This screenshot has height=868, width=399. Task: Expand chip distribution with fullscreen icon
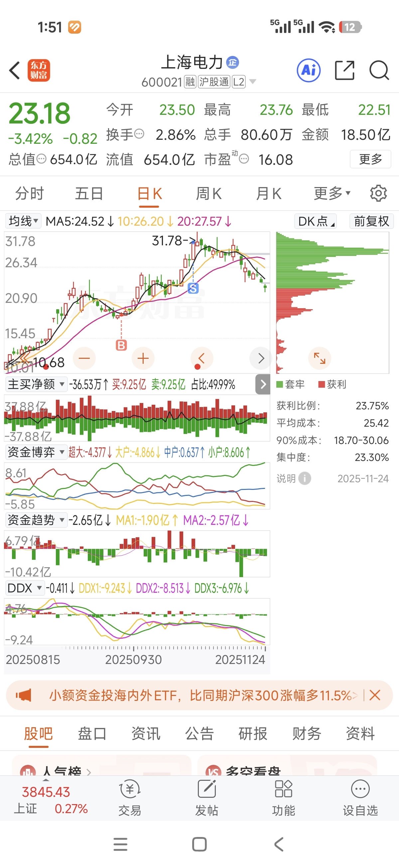(x=320, y=358)
